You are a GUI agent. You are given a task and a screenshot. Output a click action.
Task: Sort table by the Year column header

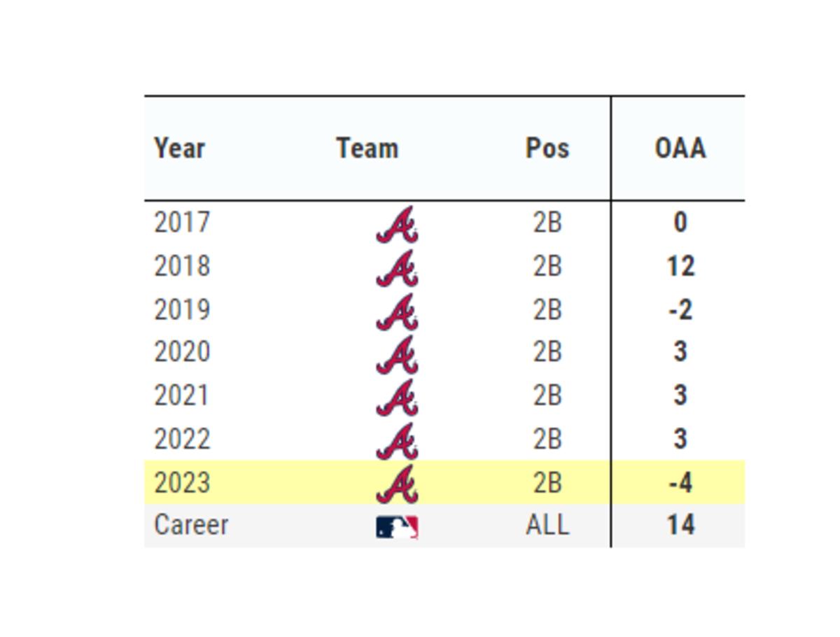click(179, 148)
